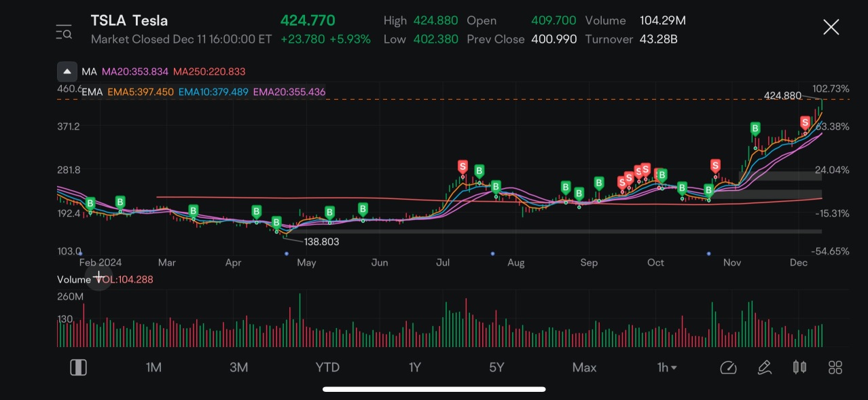
Task: Open the stock list search icon
Action: (64, 31)
